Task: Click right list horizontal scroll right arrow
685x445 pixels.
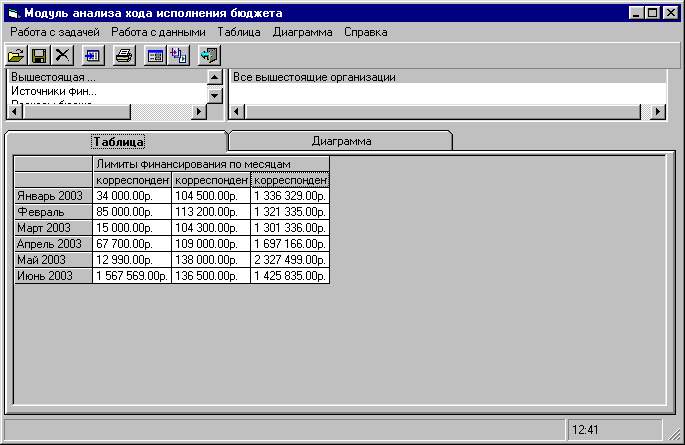Action: click(x=657, y=112)
